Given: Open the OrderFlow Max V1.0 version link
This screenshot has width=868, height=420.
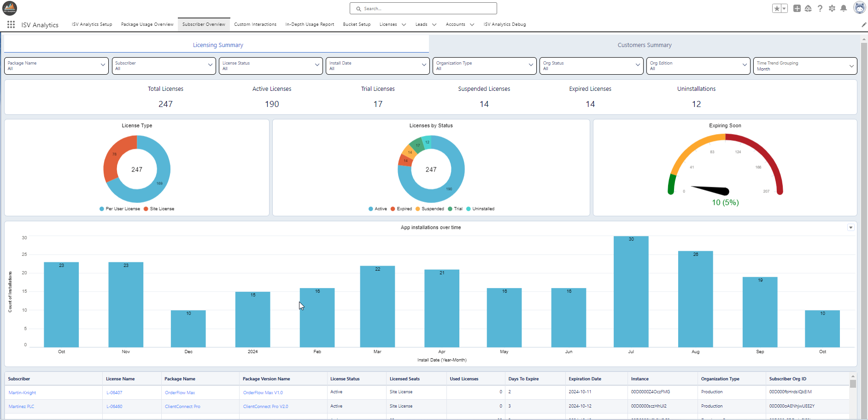Looking at the screenshot, I should [263, 393].
